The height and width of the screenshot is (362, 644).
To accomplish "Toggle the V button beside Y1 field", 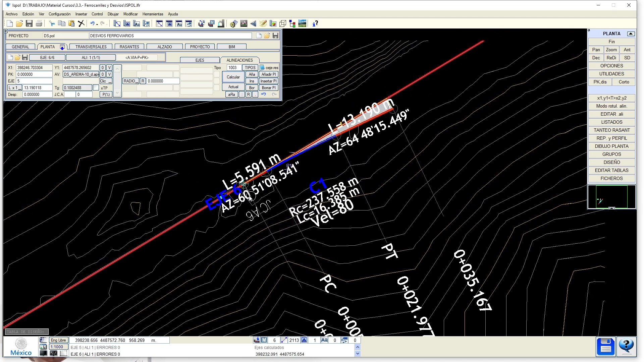I will pos(109,68).
